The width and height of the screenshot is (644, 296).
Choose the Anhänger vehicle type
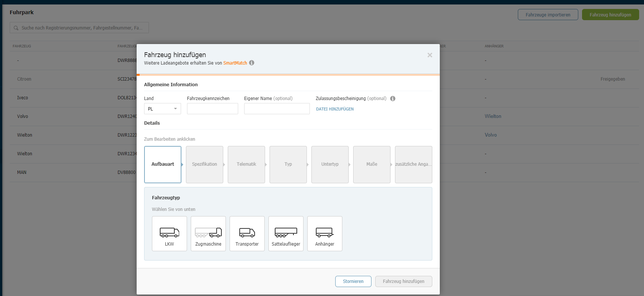(x=325, y=234)
